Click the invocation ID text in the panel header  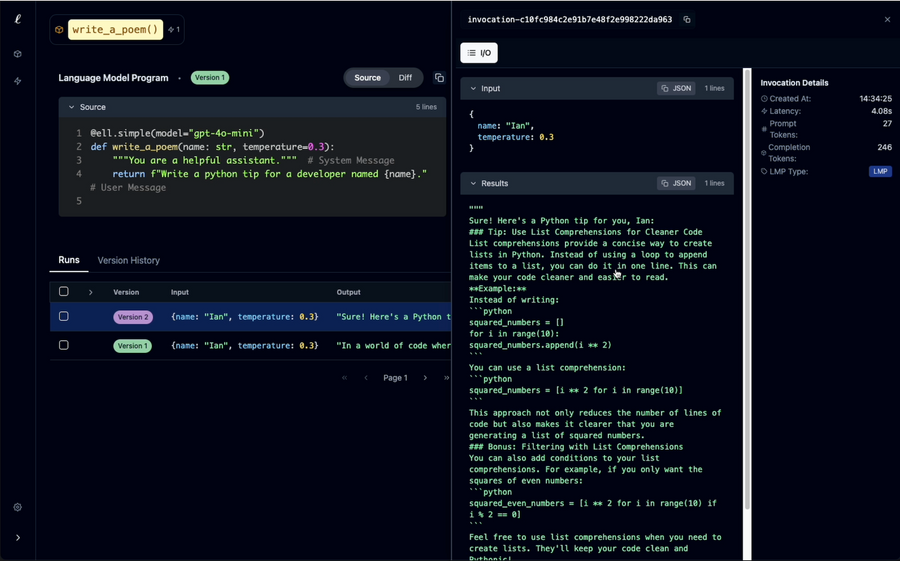(569, 20)
